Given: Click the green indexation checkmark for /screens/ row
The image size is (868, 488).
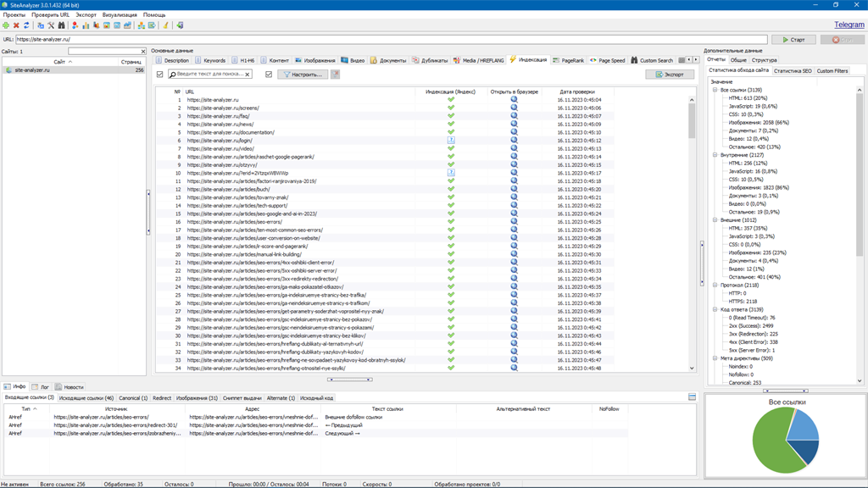Looking at the screenshot, I should click(451, 108).
